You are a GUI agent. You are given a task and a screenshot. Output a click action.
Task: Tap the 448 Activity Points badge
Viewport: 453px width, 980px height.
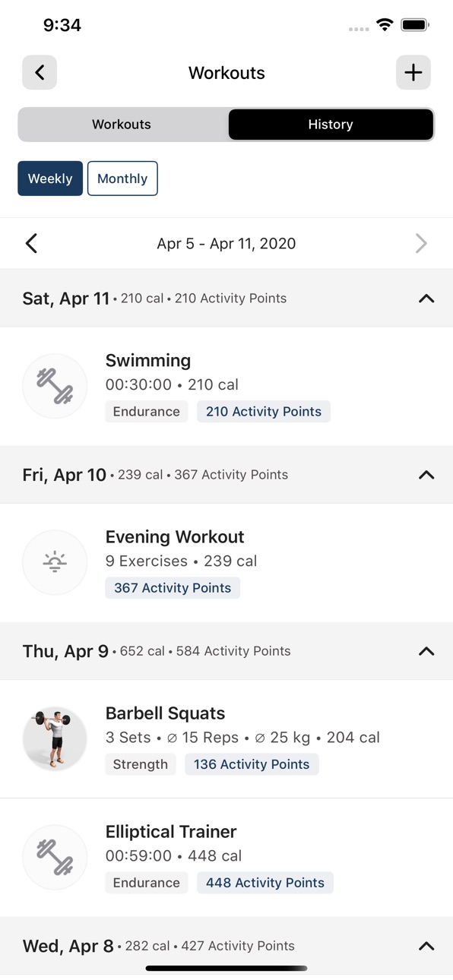[265, 883]
